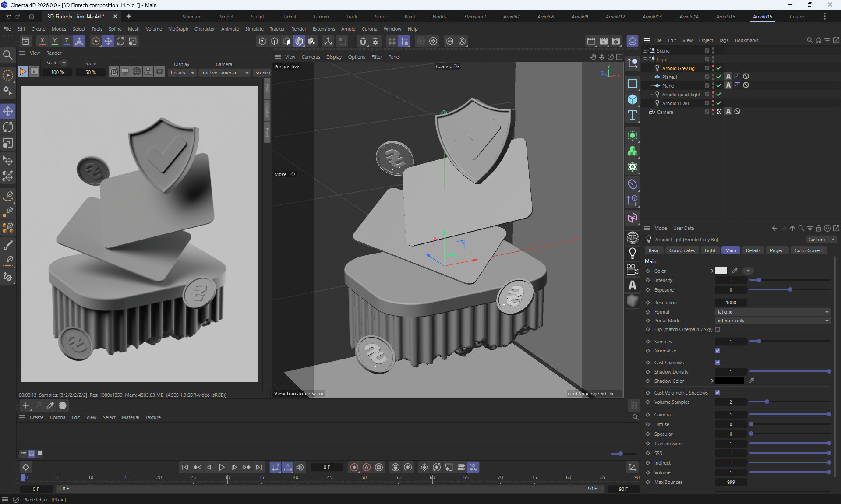The width and height of the screenshot is (841, 504).
Task: Open the MoGraph menu
Action: [178, 29]
